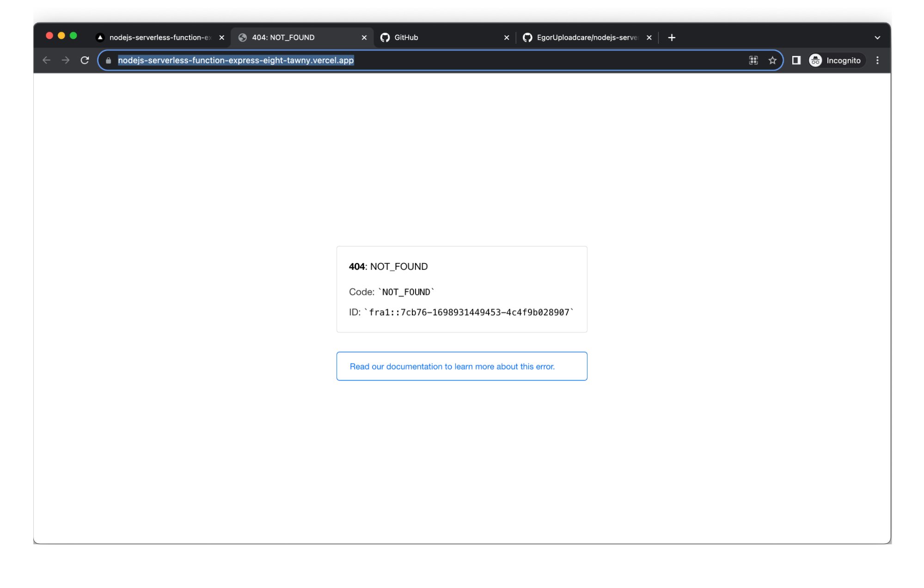The height and width of the screenshot is (588, 924).
Task: Open site information via the padlock icon
Action: point(108,60)
